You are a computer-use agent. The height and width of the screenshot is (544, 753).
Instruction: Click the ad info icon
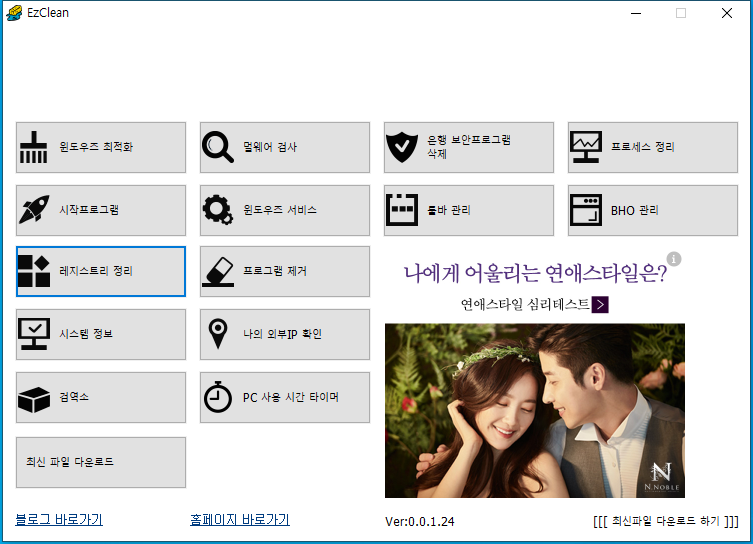click(674, 259)
